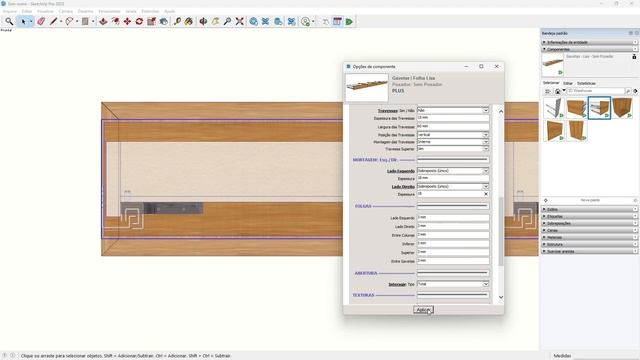Select the Move tool
Image resolution: width=640 pixels, height=360 pixels.
[127, 21]
